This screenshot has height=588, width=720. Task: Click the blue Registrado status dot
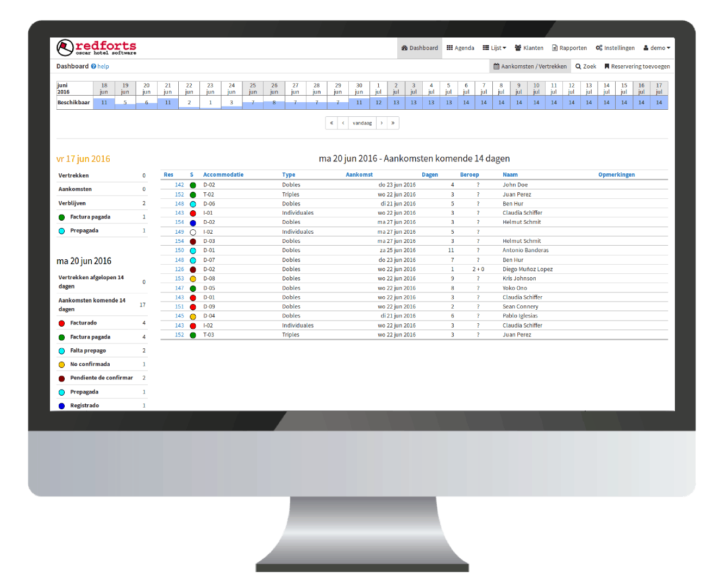coord(61,406)
